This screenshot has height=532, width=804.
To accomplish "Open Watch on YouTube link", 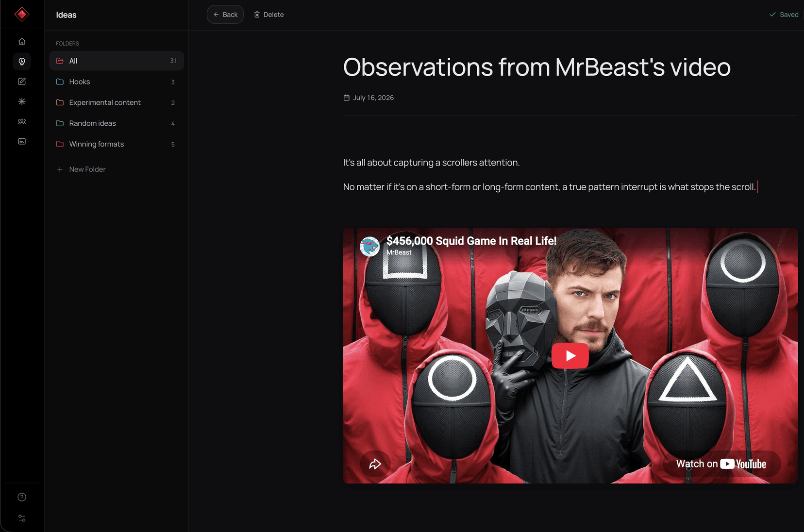I will (721, 464).
